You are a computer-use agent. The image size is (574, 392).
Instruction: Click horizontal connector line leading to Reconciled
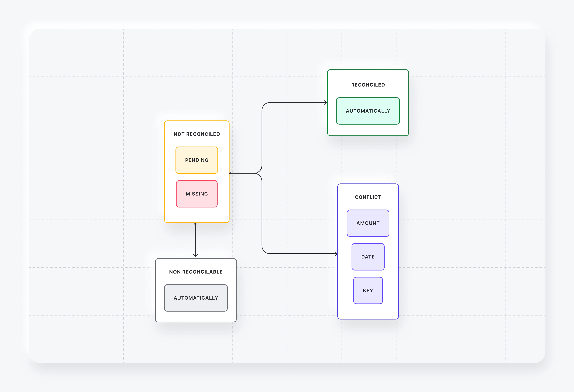click(x=296, y=102)
